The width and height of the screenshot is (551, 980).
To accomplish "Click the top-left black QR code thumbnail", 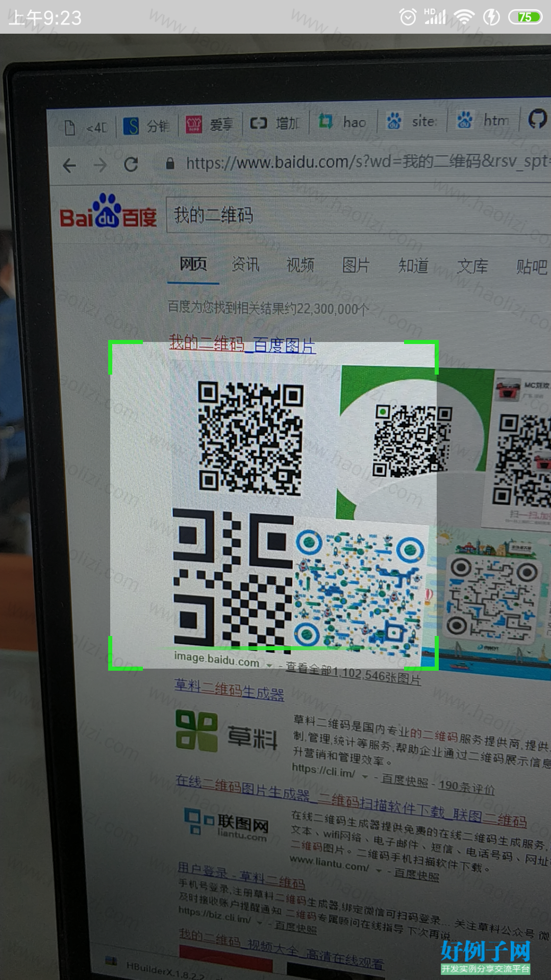I will pos(250,438).
